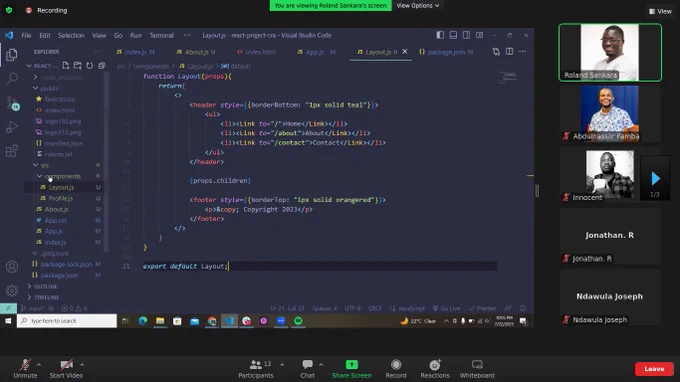Open the Extensions view
680x382 pixels.
[12, 150]
